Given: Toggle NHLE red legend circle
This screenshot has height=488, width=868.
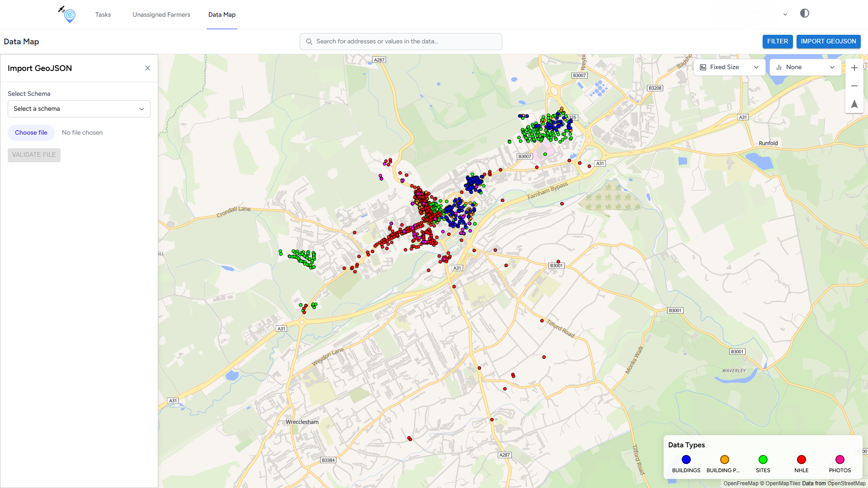Looking at the screenshot, I should coord(801,460).
